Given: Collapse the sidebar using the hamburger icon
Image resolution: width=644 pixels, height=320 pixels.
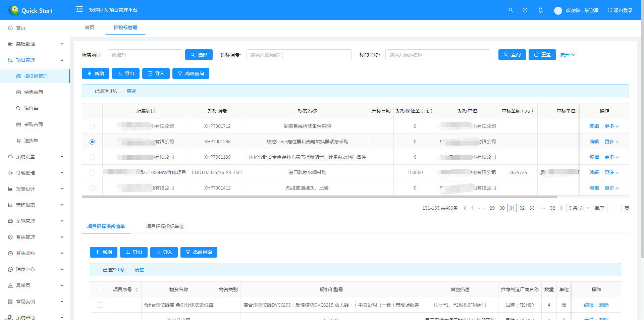Looking at the screenshot, I should [x=79, y=9].
